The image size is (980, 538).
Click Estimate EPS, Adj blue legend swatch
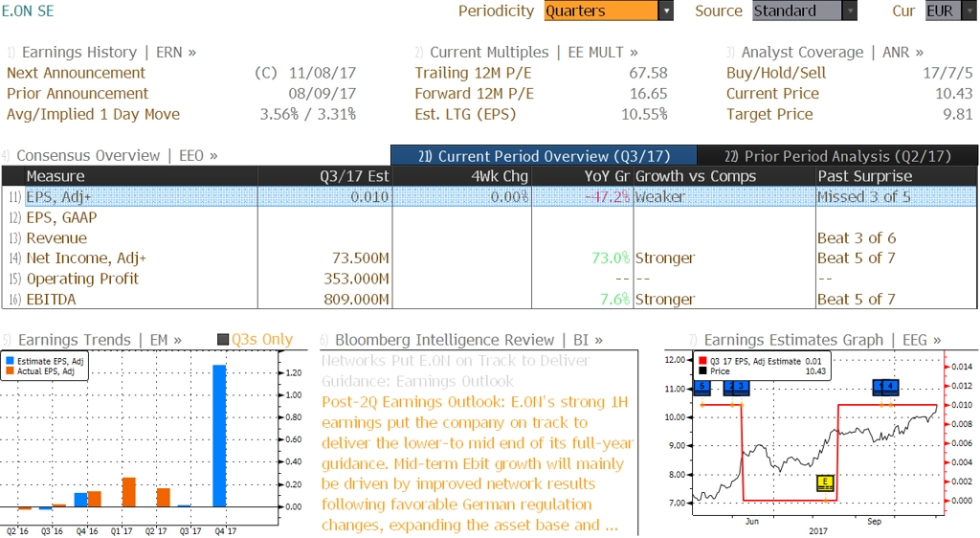(10, 361)
